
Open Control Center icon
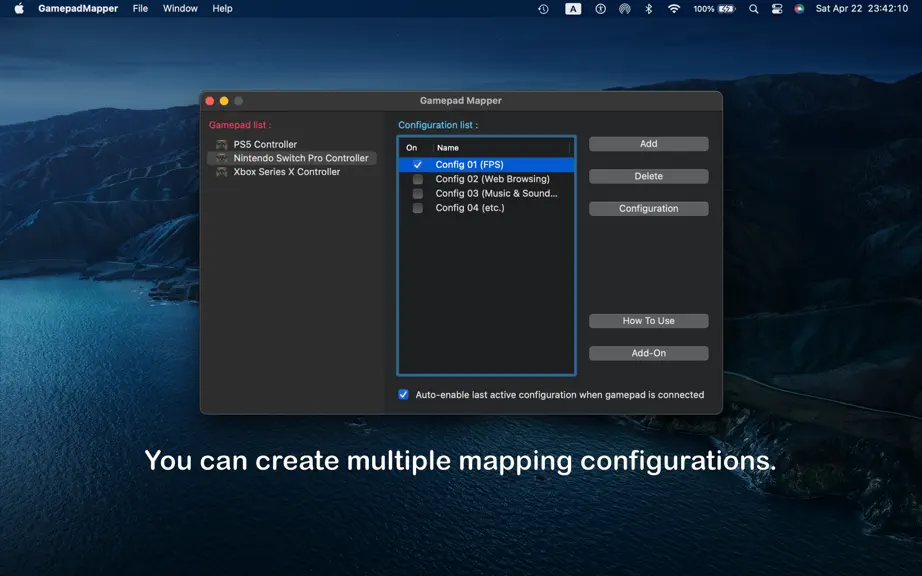[x=777, y=9]
